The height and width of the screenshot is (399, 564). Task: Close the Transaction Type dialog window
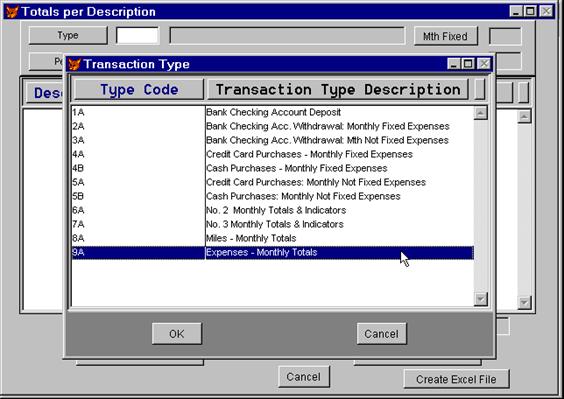coord(484,64)
